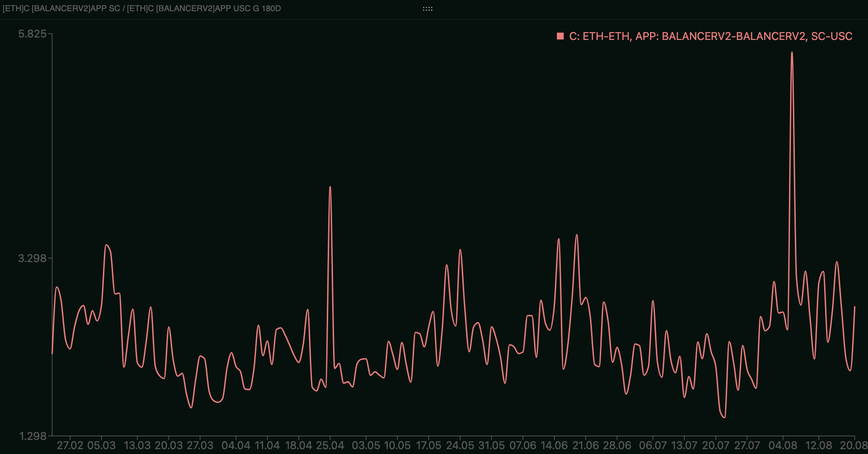Click the pink legend color square
The width and height of the screenshot is (868, 454).
tap(560, 36)
